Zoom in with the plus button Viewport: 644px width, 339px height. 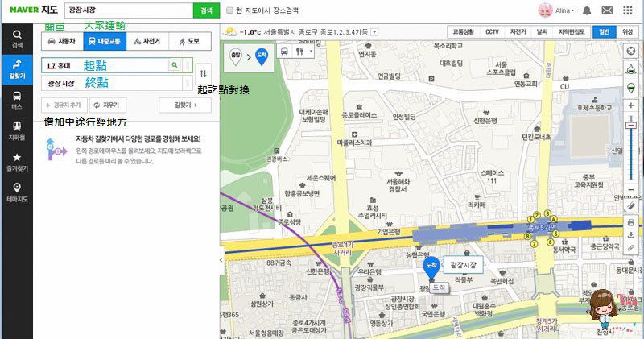[x=631, y=105]
